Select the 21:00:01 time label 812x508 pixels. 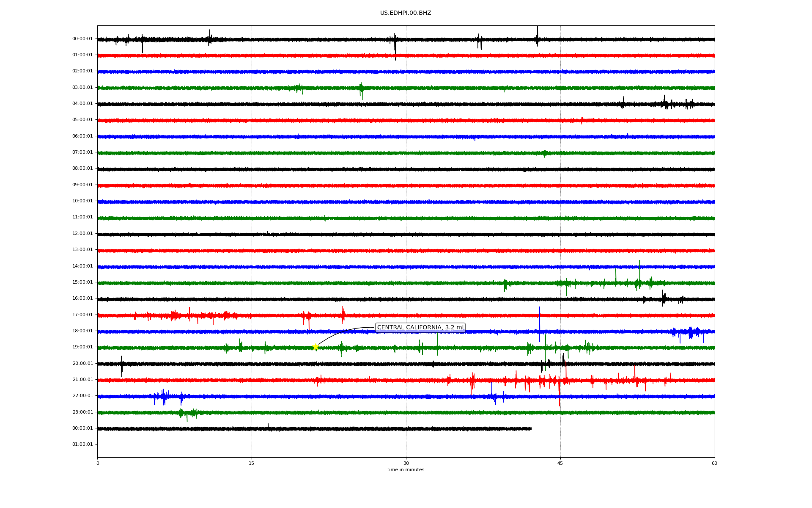(82, 379)
